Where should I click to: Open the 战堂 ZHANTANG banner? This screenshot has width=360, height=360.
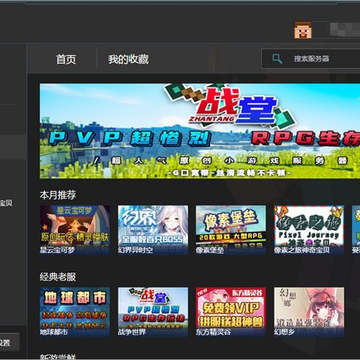pyautogui.click(x=200, y=131)
